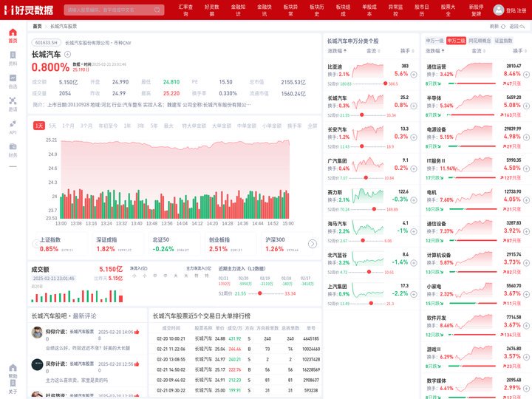Viewport: 532px width, 399px height.
Task: Sort sectors list by 金流
Action: point(478,51)
